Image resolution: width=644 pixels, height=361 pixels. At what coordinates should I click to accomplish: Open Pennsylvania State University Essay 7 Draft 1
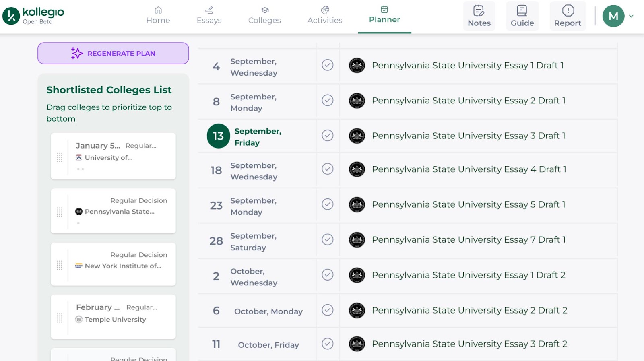point(469,240)
